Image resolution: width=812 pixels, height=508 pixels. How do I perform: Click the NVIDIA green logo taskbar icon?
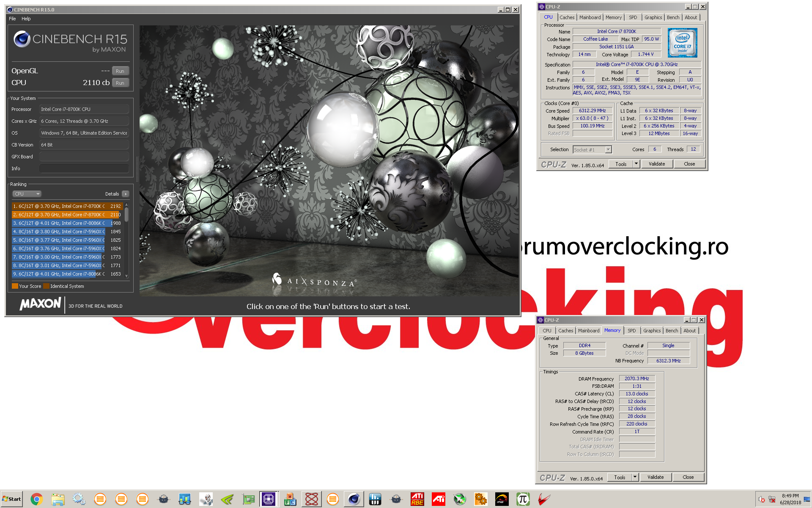(x=227, y=500)
